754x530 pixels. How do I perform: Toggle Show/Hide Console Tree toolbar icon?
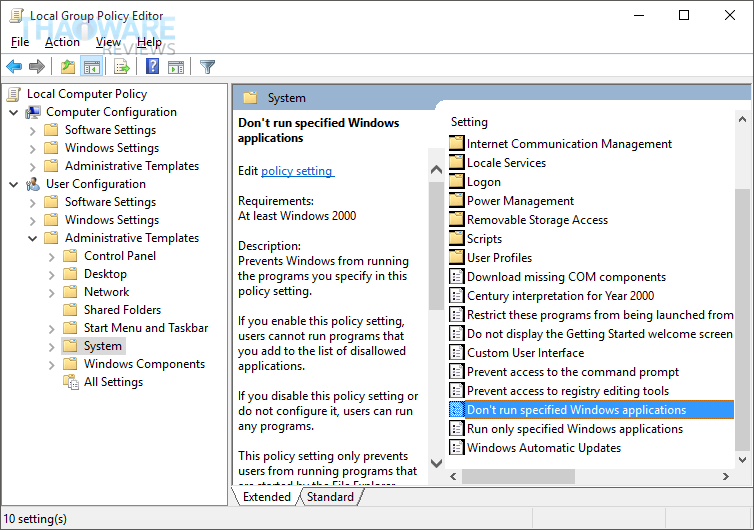click(x=92, y=66)
